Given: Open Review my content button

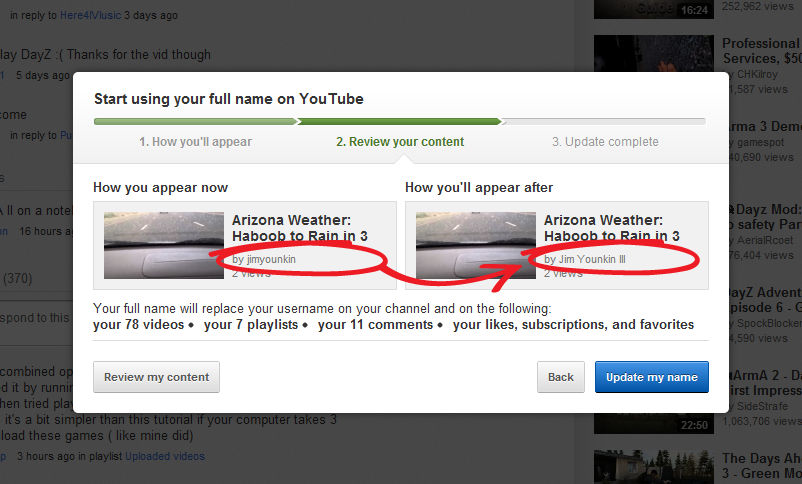Looking at the screenshot, I should coord(157,377).
